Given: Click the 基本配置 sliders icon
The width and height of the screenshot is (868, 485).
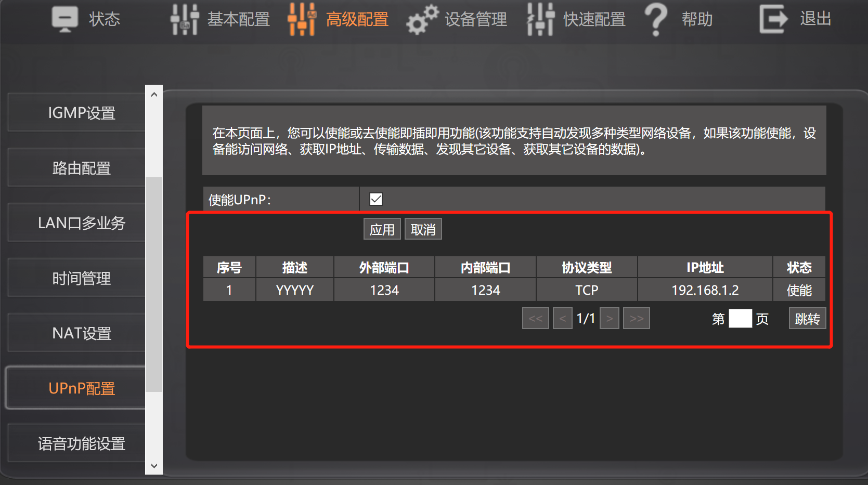Looking at the screenshot, I should [x=185, y=19].
